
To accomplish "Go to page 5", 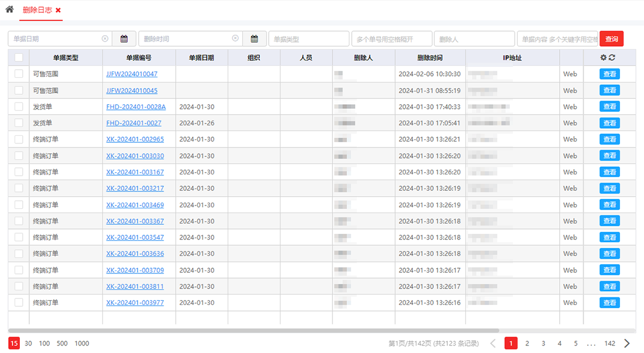I will (576, 343).
